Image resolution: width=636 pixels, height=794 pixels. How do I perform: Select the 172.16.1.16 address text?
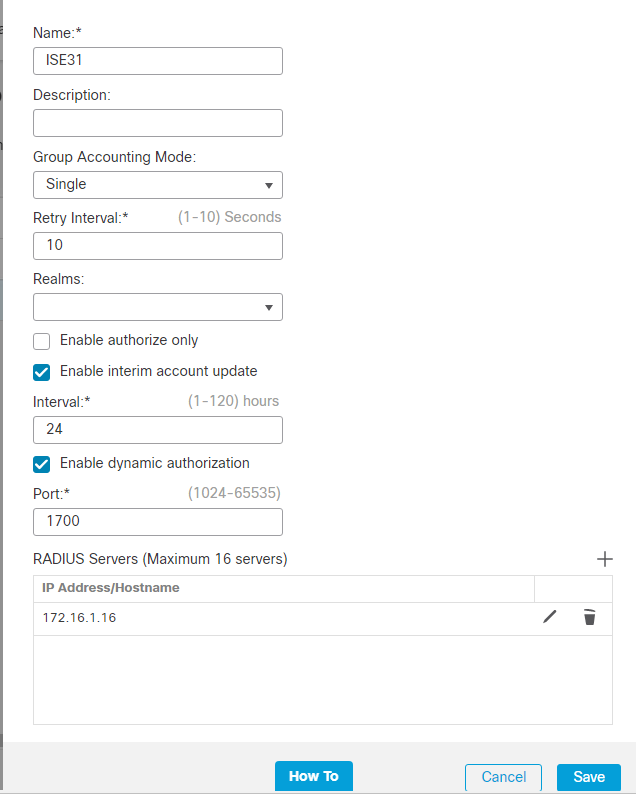point(80,618)
